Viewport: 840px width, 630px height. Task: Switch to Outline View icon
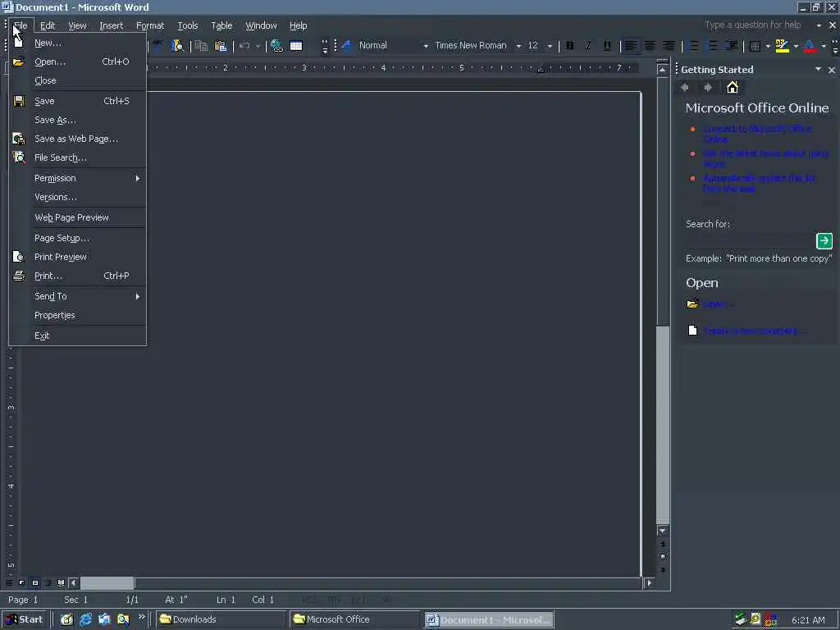[48, 582]
